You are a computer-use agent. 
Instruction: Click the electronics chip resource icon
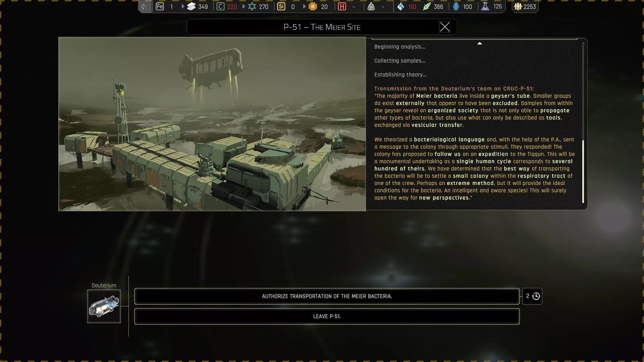(313, 6)
